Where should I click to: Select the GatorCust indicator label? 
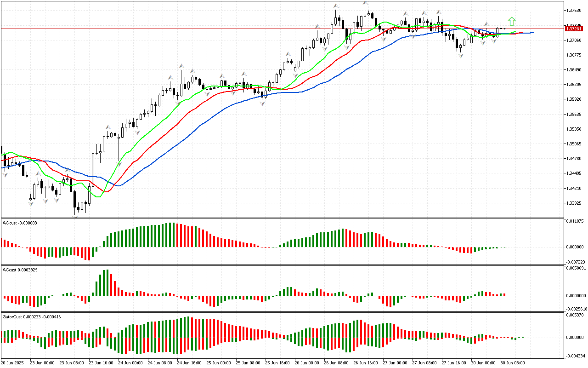pyautogui.click(x=32, y=316)
